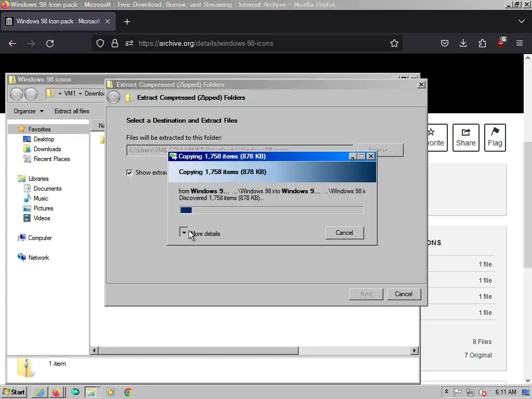List all tabs dropdown arrow
Viewport: 532px width, 399px height.
coord(522,21)
